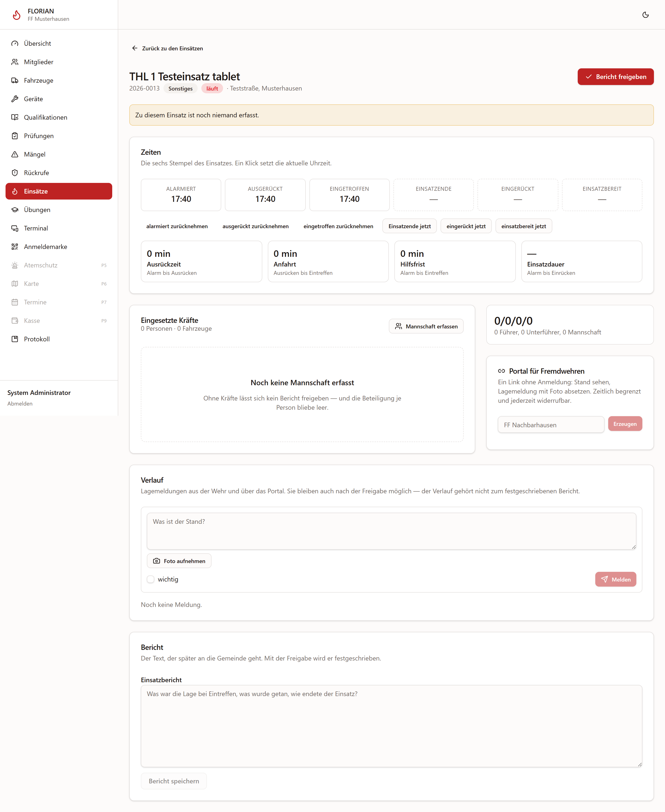665x812 pixels.
Task: Focus the FF Nachbarhausen input field
Action: pyautogui.click(x=551, y=424)
